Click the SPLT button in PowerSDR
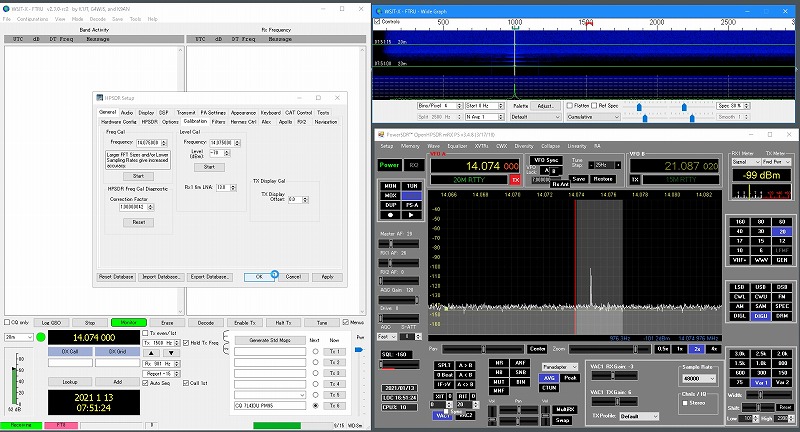This screenshot has width=800, height=432. [x=444, y=365]
